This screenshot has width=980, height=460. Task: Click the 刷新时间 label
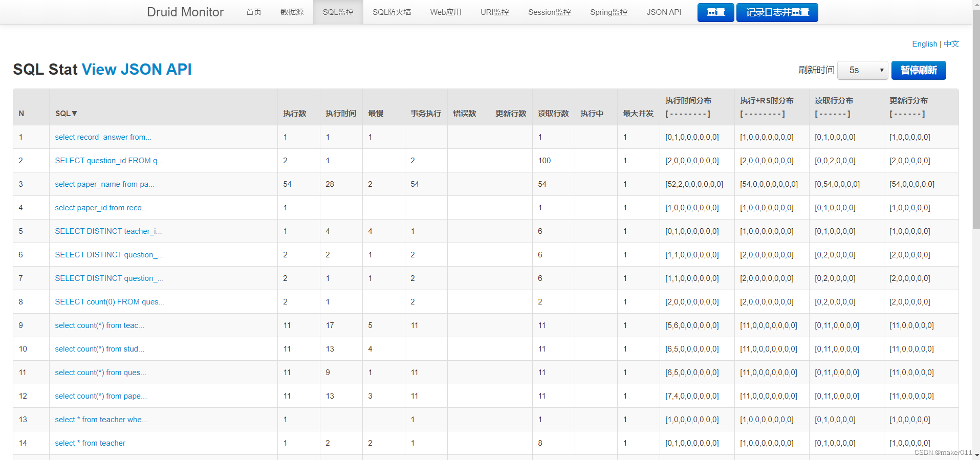pos(816,70)
